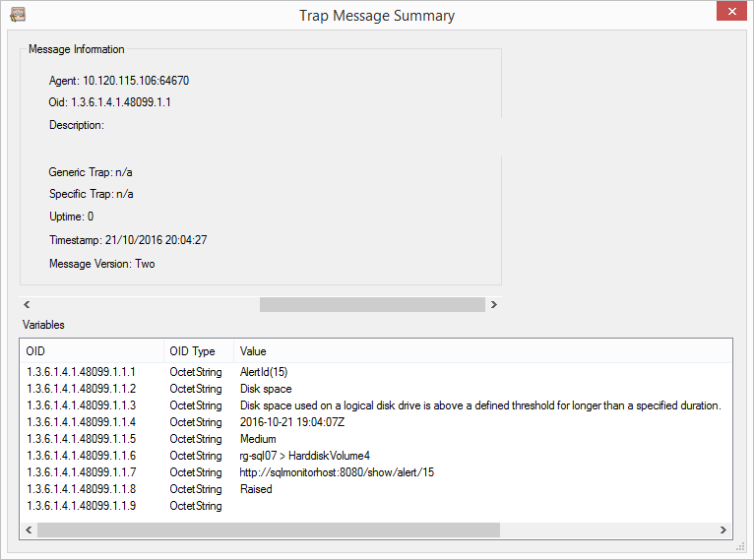Viewport: 754px width, 560px height.
Task: Click the trap application icon in title bar
Action: click(18, 15)
